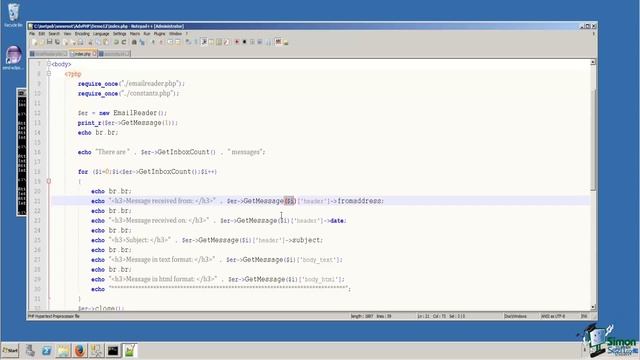
Task: Open the File menu
Action: (32, 34)
